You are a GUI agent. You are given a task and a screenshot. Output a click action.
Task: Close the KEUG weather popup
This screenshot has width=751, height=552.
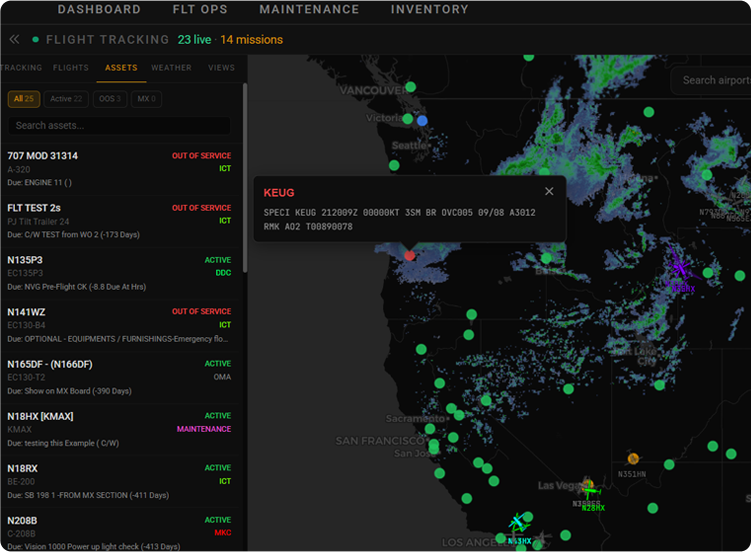click(x=549, y=191)
